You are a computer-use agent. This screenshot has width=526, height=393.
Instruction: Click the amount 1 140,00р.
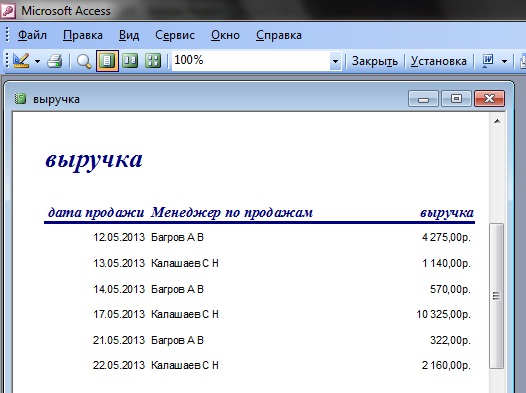coord(446,263)
